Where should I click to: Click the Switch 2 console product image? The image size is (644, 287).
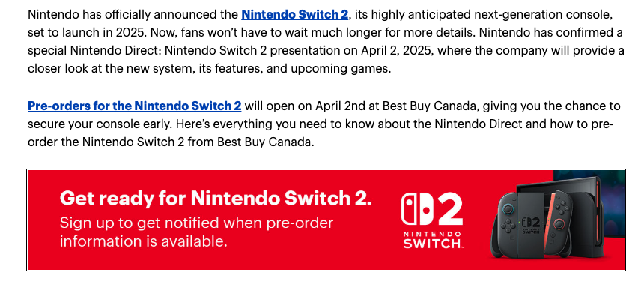[548, 218]
